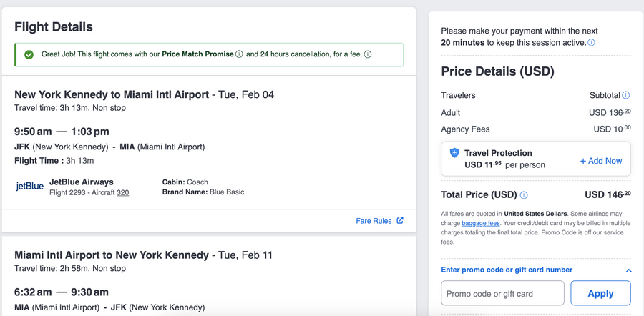Click the info icon beside session active
Screen dimensions: 644x316
[x=591, y=43]
